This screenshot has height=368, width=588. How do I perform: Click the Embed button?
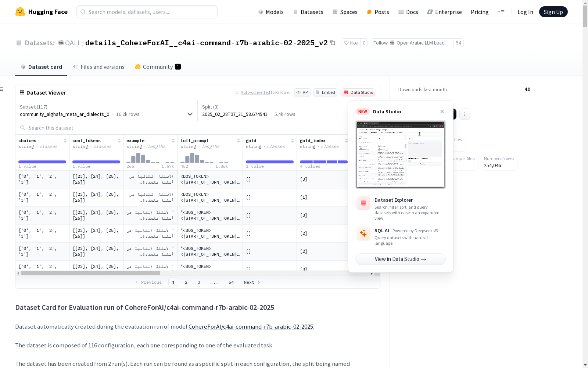pos(325,92)
